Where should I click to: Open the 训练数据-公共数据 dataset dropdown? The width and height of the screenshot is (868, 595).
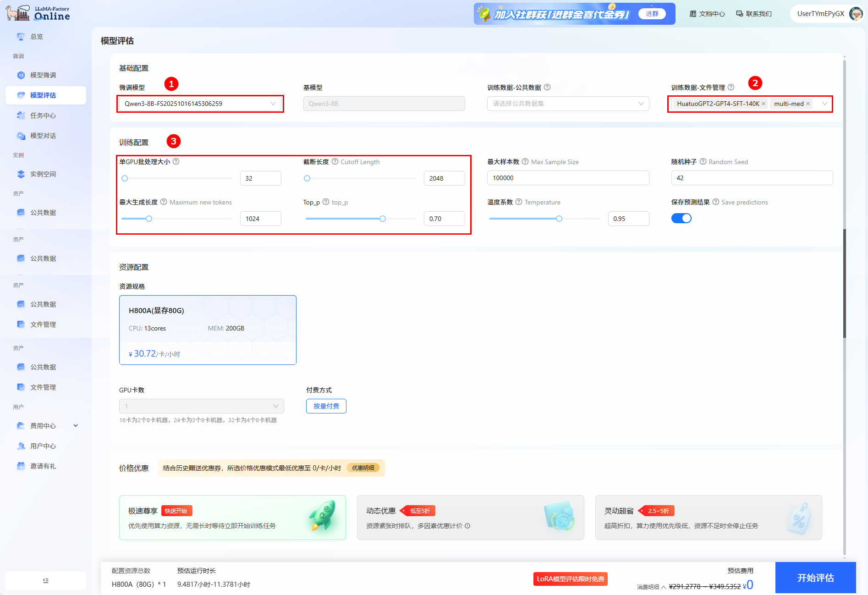point(568,104)
